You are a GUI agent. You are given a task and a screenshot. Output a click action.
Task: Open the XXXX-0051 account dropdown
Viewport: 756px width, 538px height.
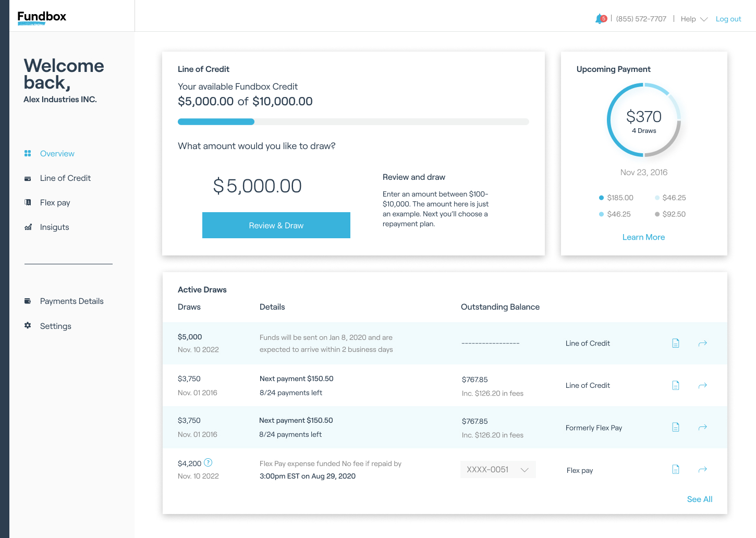tap(498, 470)
